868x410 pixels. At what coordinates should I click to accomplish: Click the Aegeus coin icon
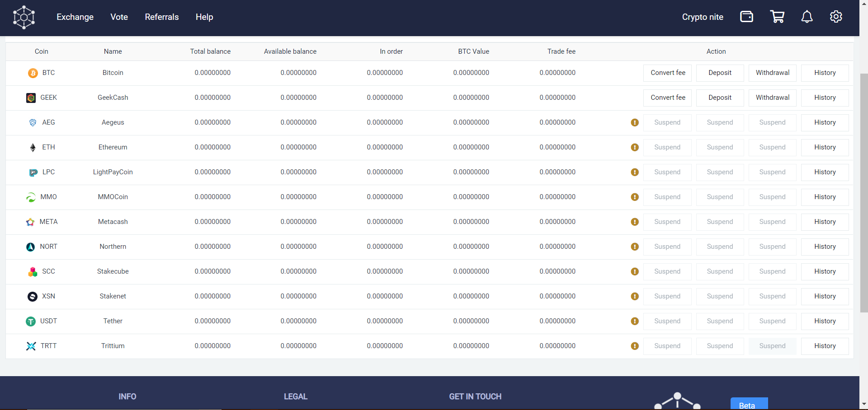(x=33, y=122)
